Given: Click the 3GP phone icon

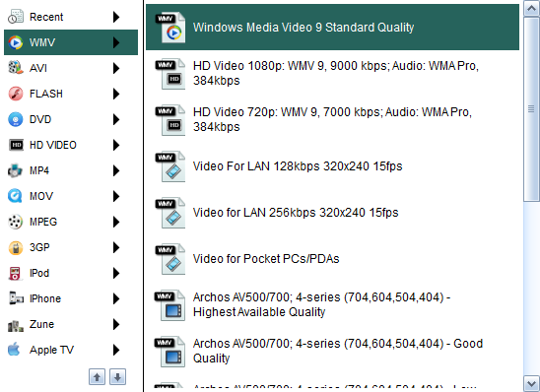Looking at the screenshot, I should [16, 247].
